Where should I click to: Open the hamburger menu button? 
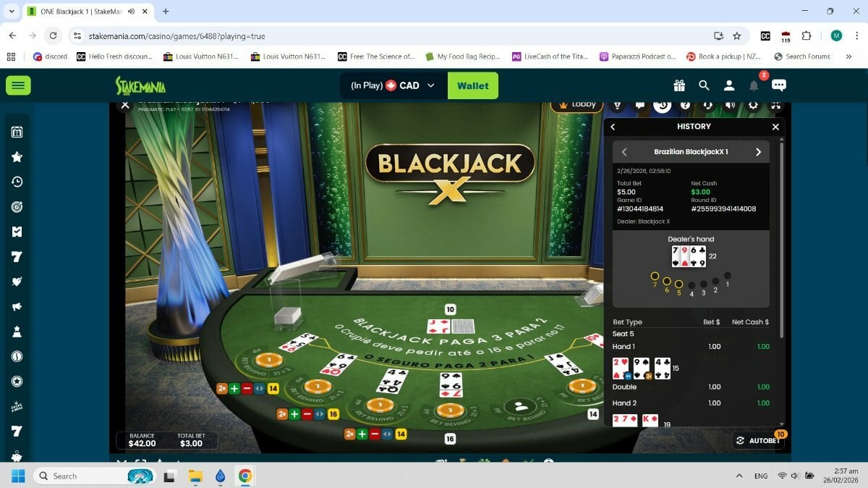point(18,85)
